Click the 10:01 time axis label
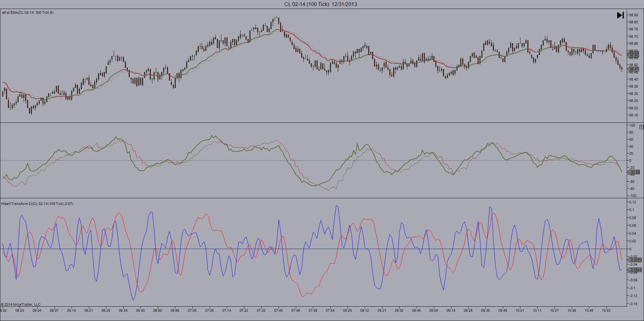Viewport: 644px width, 321px height. coord(520,310)
